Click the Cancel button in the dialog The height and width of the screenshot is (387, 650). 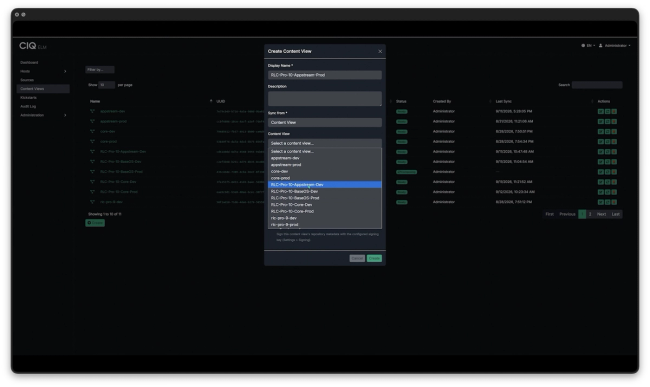tap(357, 258)
